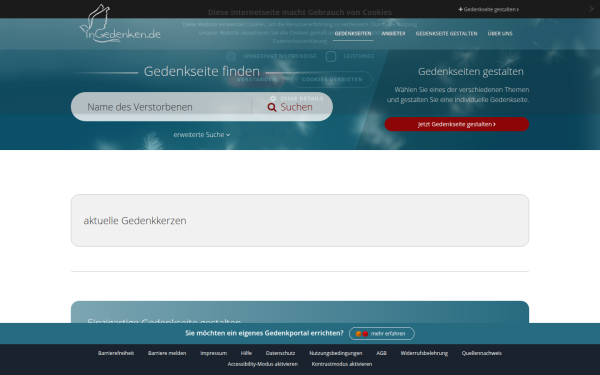This screenshot has height=375, width=600.
Task: Click the magnifier icon beside Suchen
Action: coord(272,108)
